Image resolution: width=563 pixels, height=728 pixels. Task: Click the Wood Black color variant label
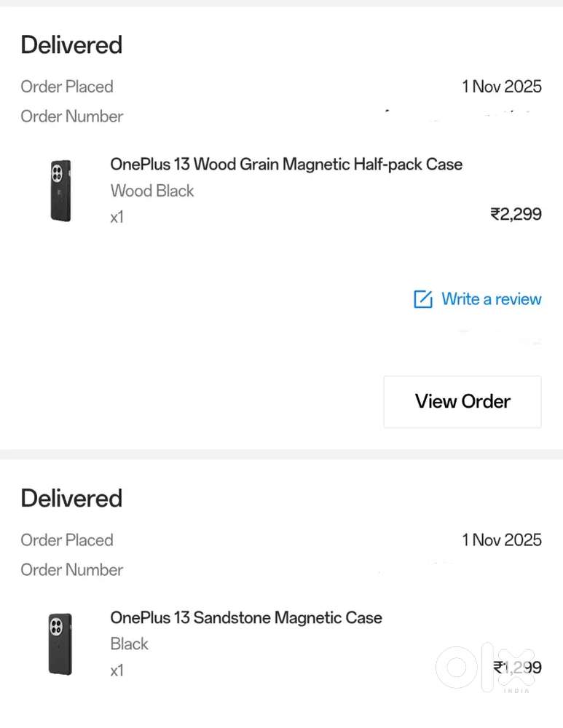151,191
